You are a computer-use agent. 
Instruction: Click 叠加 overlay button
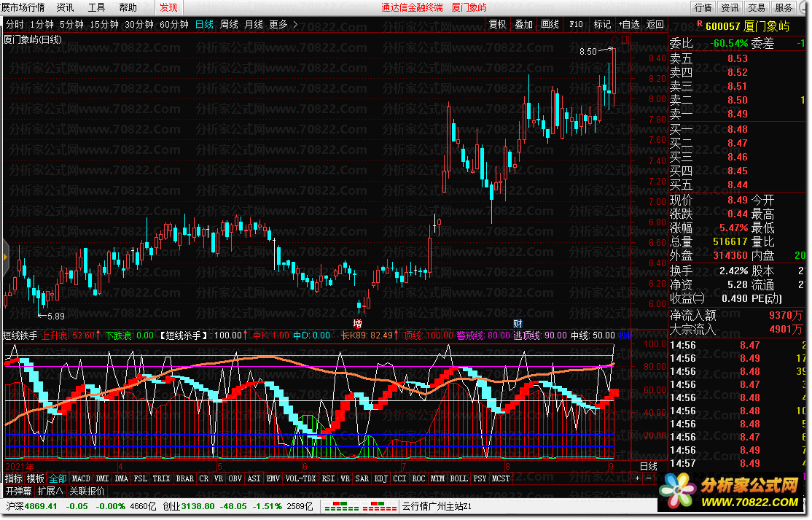point(523,24)
